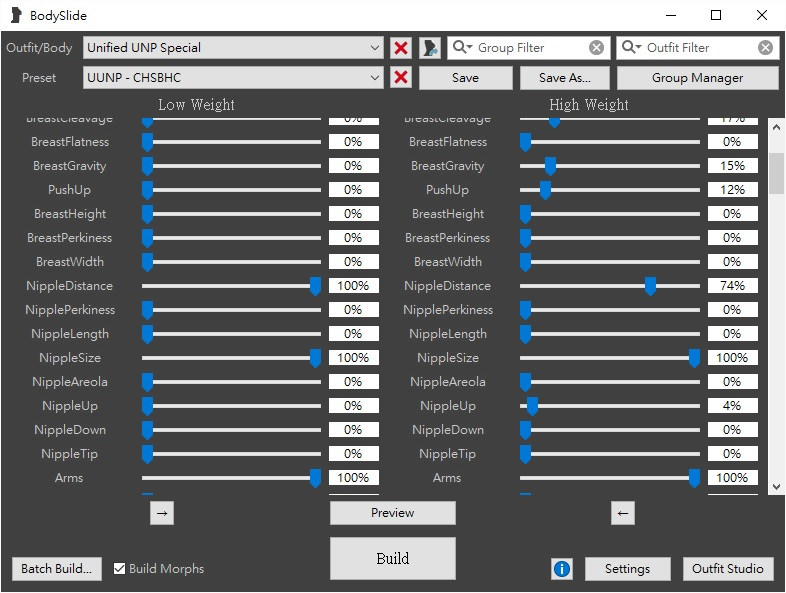Click the refresh outfits icon beside Group Filter
Viewport: 786px width, 593px height.
[430, 48]
